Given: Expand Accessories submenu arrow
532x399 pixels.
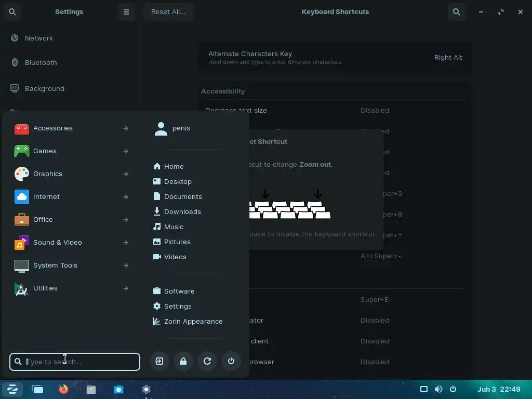Looking at the screenshot, I should 126,128.
